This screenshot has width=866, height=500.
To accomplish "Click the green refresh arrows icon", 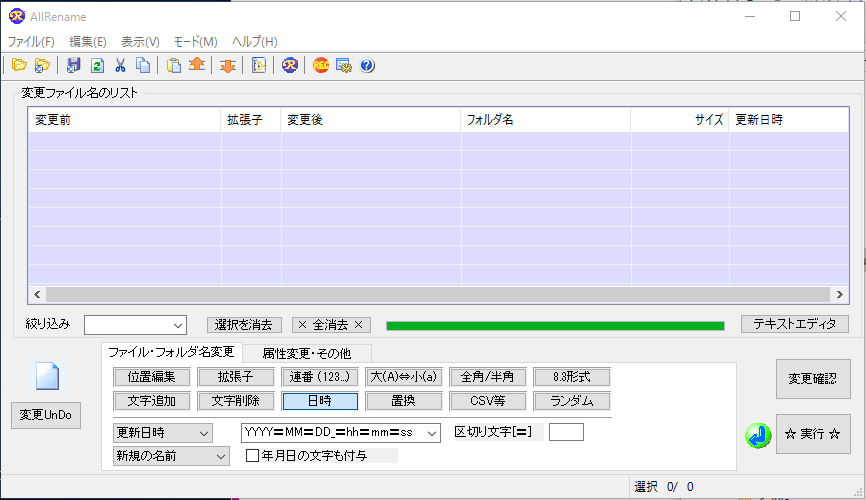I will coord(97,65).
